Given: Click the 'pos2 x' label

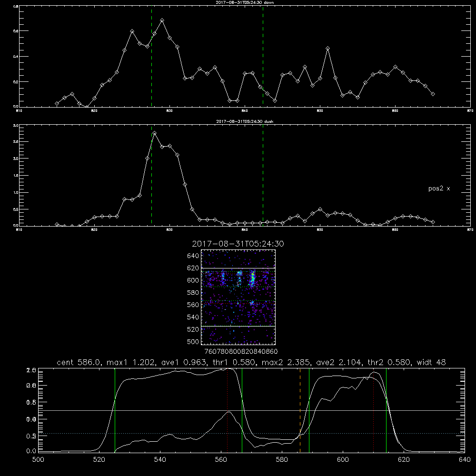Looking at the screenshot, I should [x=439, y=188].
